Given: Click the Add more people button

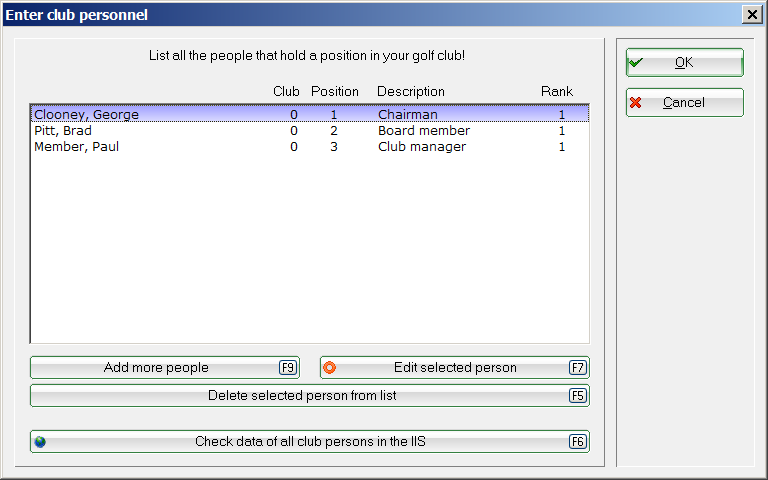Looking at the screenshot, I should (165, 367).
